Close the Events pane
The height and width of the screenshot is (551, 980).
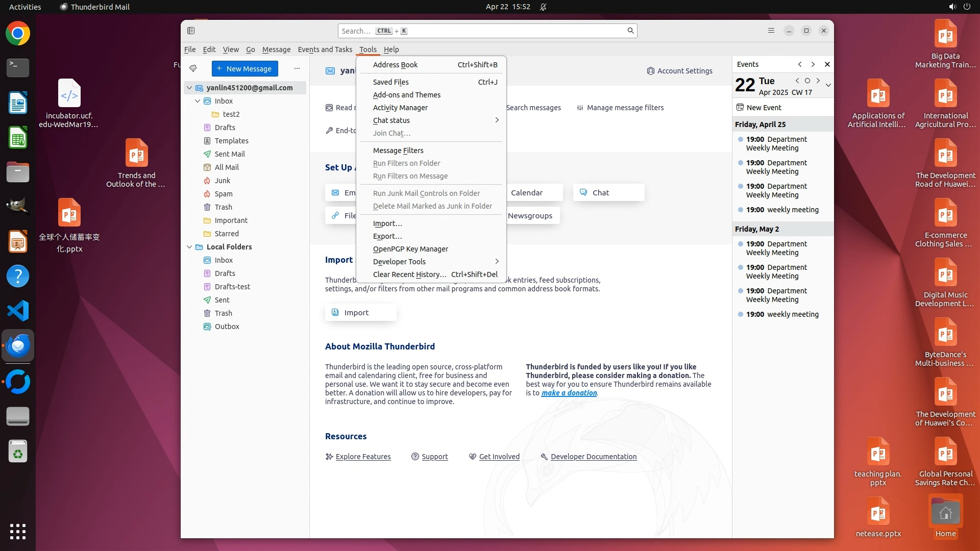(x=827, y=64)
